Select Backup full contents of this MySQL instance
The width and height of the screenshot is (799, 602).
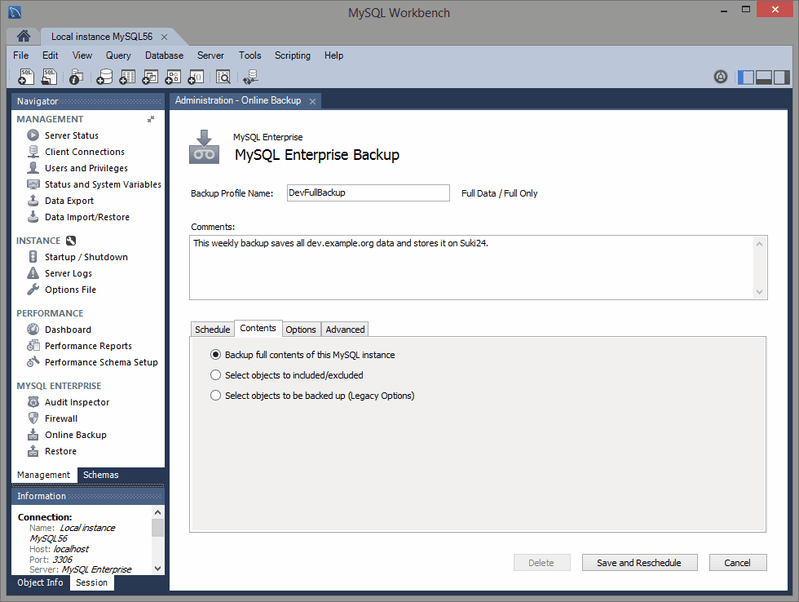302,355
